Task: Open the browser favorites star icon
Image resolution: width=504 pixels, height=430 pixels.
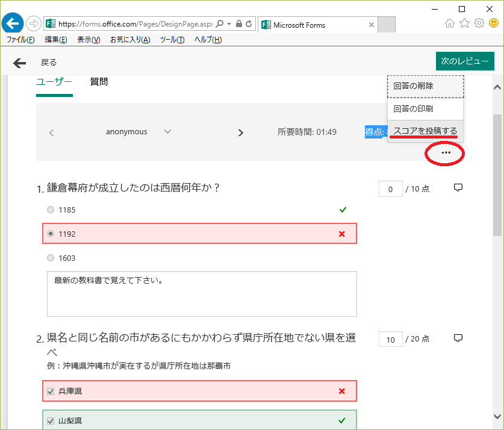Action: (x=464, y=24)
